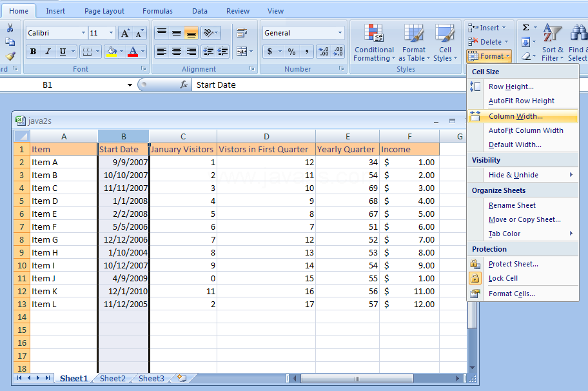Choose Row Height menu item
The width and height of the screenshot is (588, 391).
[522, 86]
